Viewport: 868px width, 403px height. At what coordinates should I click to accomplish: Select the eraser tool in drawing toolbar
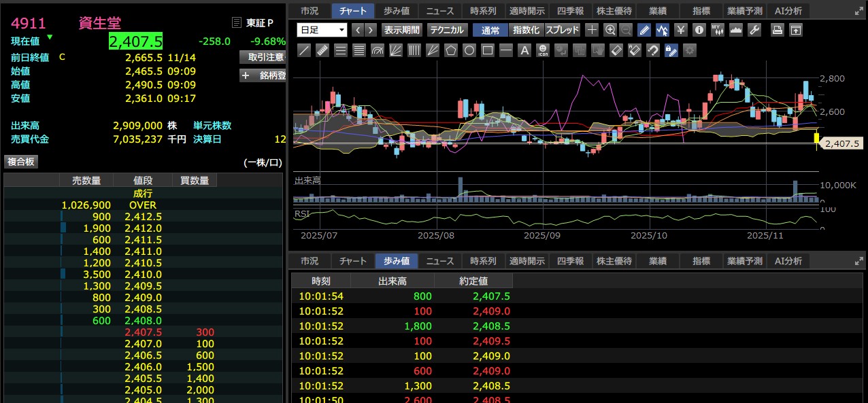pos(616,50)
